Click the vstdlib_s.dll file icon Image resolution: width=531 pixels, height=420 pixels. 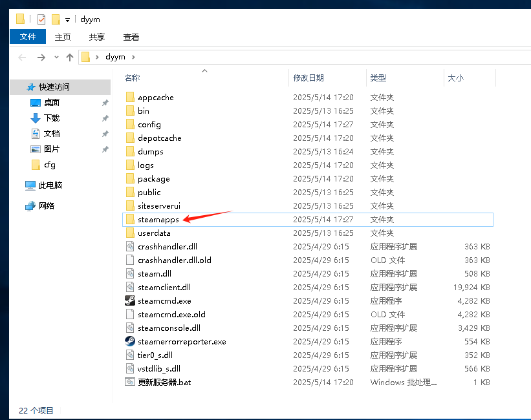pos(130,368)
